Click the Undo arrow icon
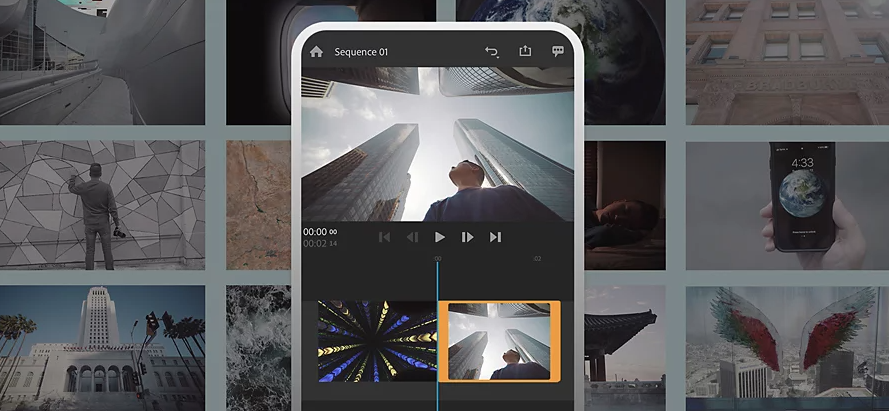This screenshot has width=889, height=411. 491,52
